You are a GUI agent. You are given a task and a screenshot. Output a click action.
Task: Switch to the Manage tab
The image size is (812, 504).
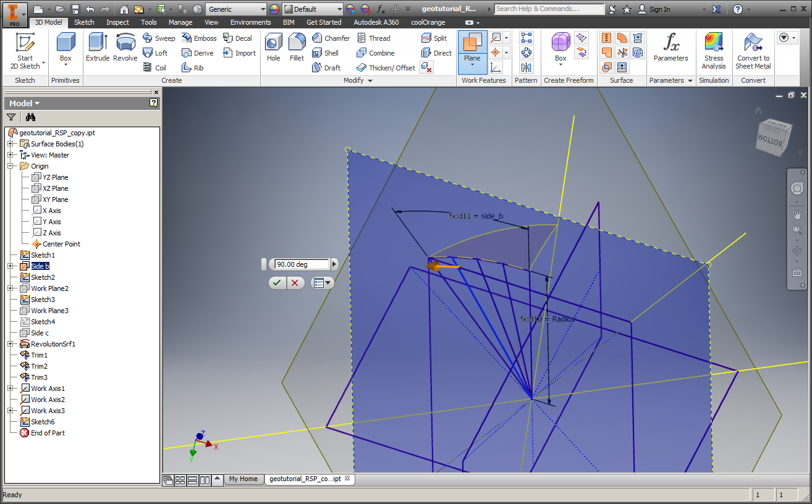coord(180,22)
